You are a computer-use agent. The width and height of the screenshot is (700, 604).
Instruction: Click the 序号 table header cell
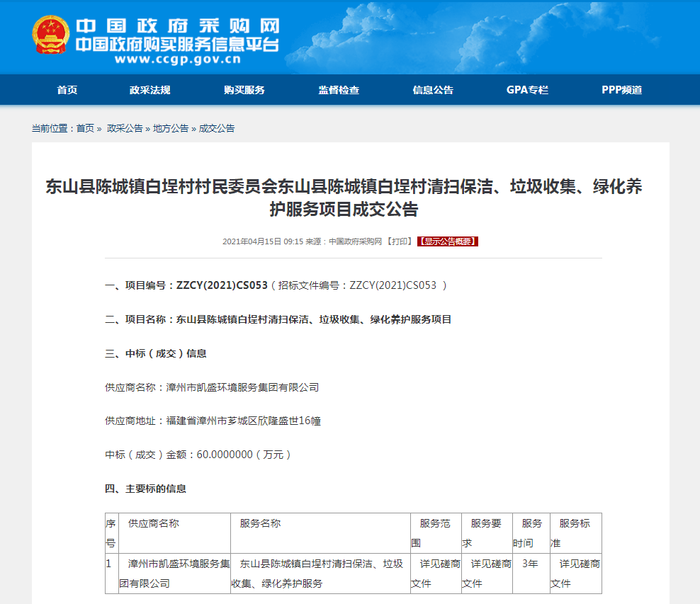pos(112,533)
